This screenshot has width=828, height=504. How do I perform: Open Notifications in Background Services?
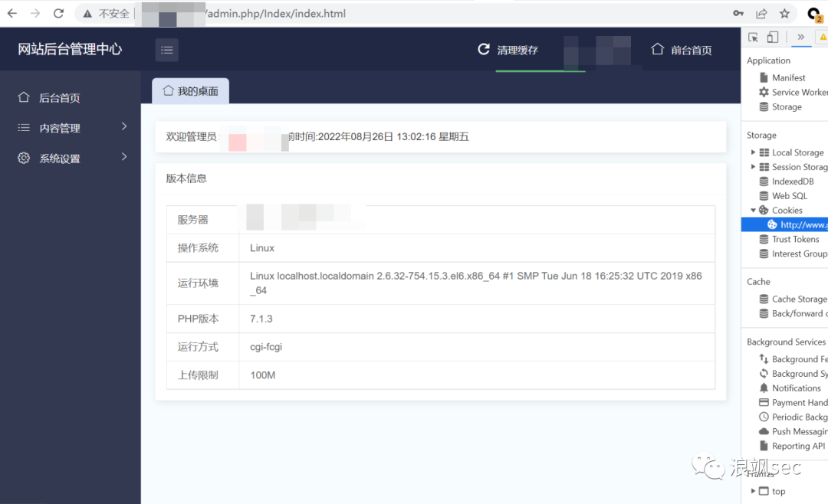coord(790,388)
